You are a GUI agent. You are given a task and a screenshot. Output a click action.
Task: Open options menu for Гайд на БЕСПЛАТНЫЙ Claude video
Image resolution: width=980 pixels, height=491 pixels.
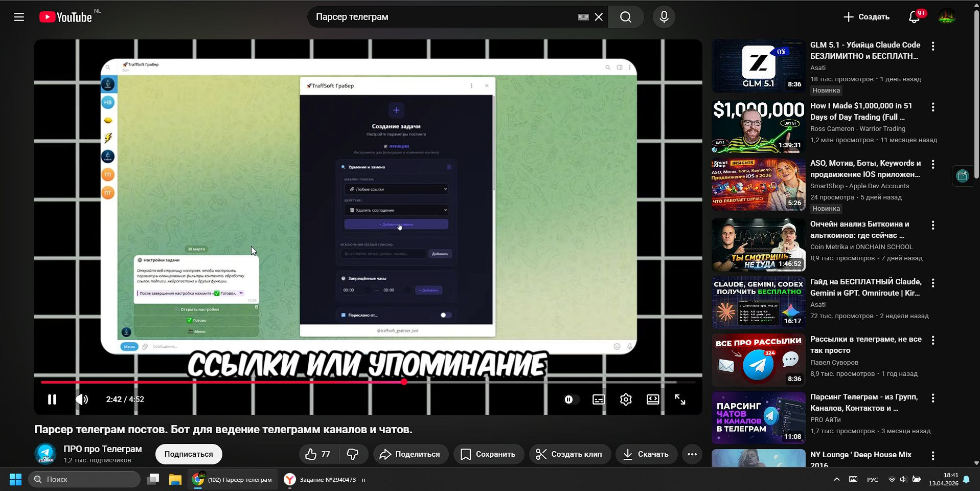(933, 283)
